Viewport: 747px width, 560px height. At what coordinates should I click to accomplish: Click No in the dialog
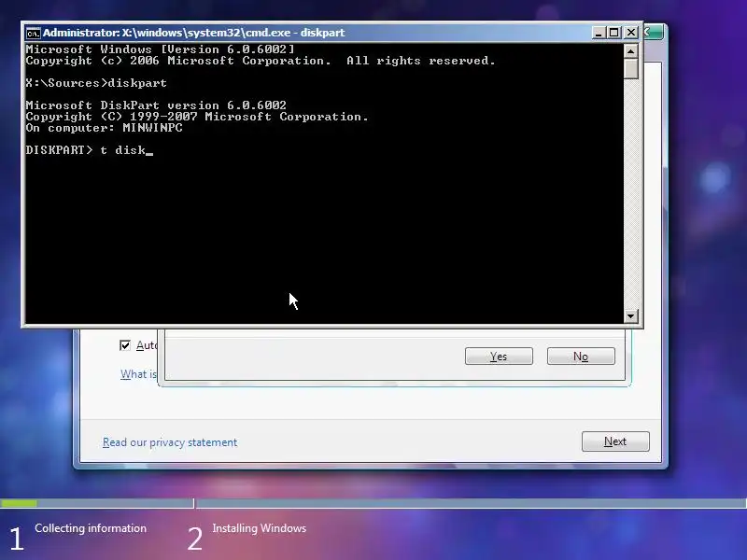coord(581,357)
